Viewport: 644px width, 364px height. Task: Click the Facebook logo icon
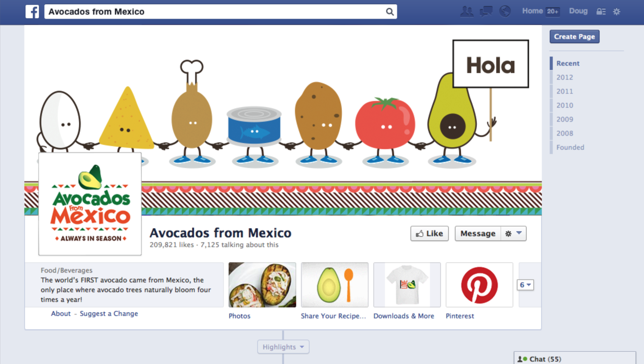click(x=32, y=12)
